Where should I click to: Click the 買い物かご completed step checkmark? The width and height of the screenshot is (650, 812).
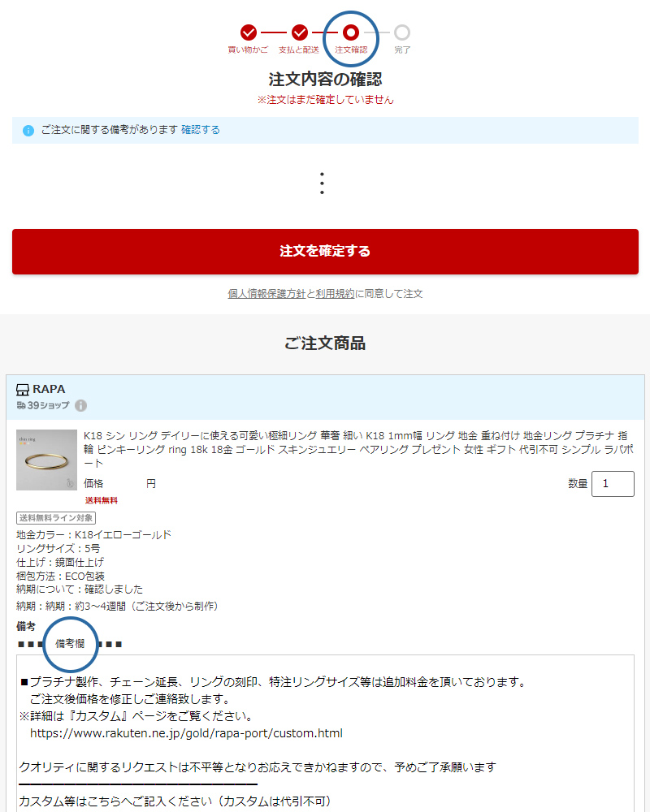click(249, 32)
